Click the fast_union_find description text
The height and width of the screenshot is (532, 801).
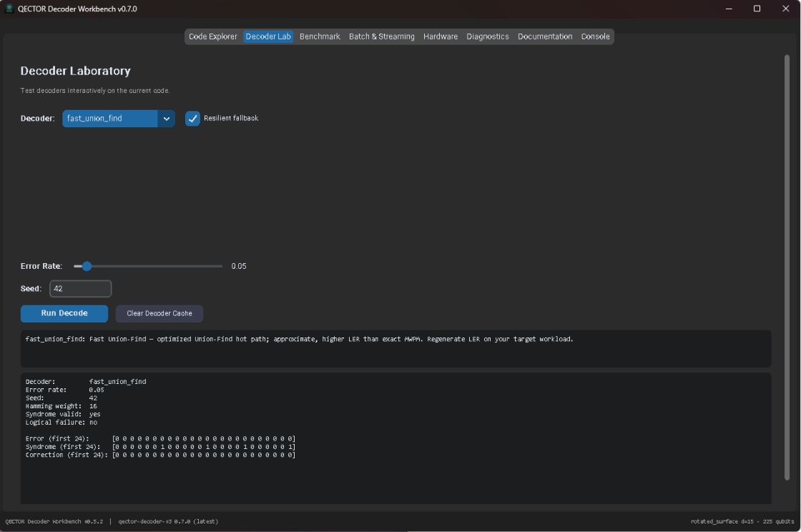click(x=300, y=339)
